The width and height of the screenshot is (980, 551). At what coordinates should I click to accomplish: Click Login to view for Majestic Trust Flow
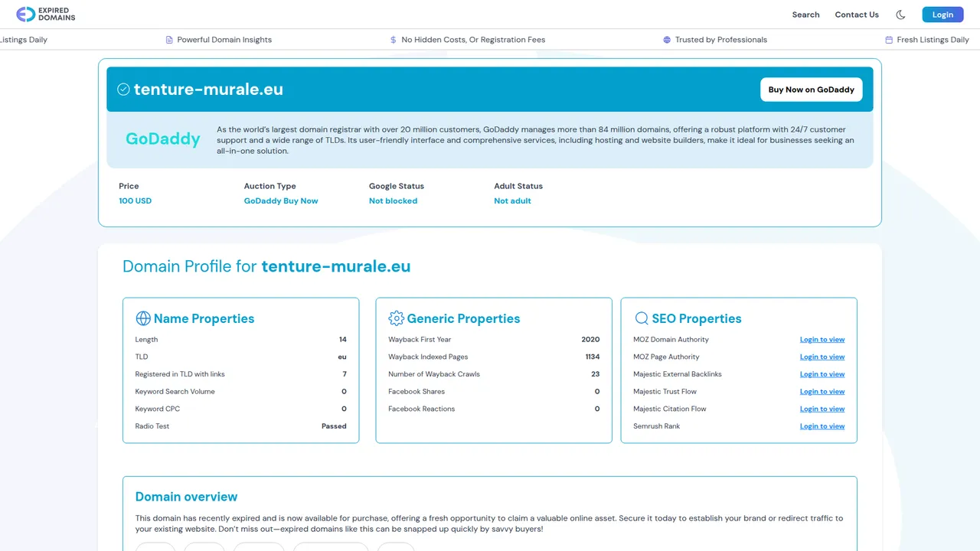point(822,392)
